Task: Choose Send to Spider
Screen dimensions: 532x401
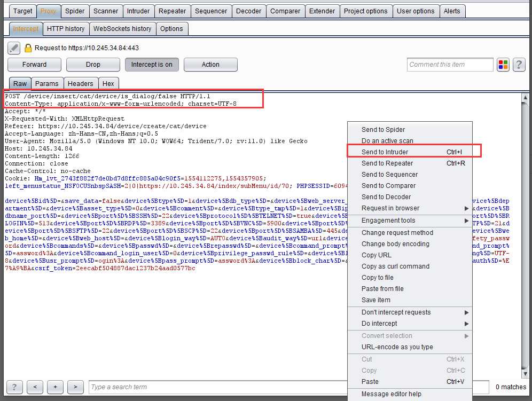Action: click(410, 130)
